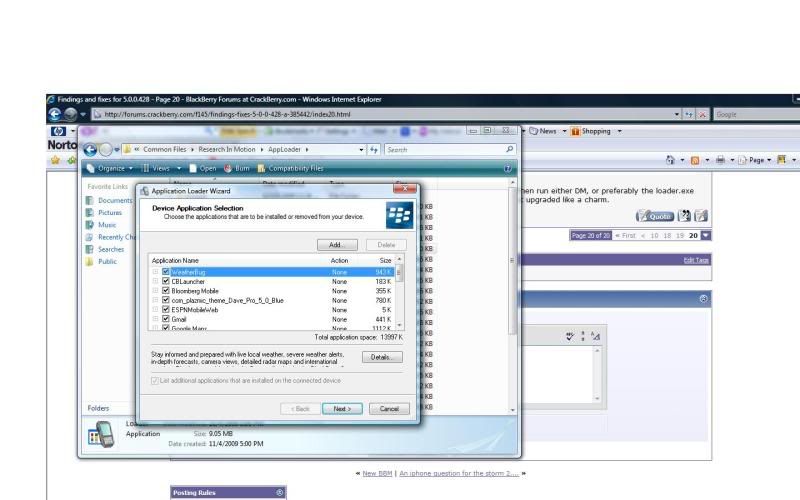Click the IE Home icon
800x500 pixels.
(x=670, y=160)
